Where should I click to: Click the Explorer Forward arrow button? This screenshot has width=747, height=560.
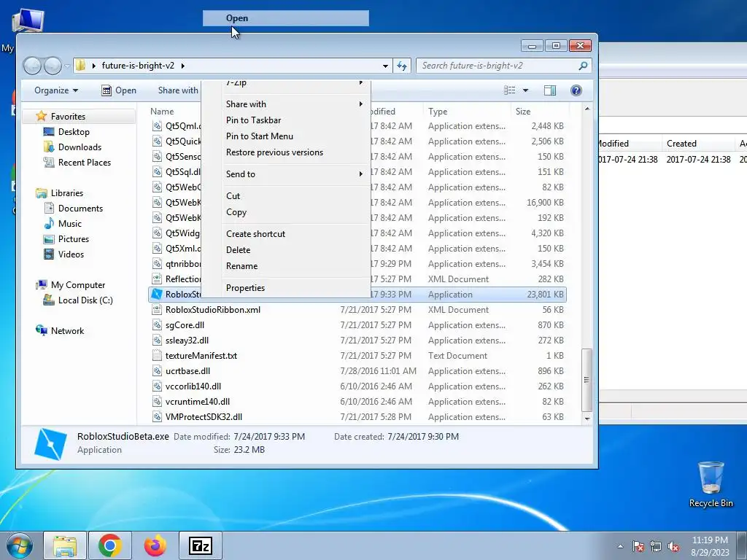(53, 66)
